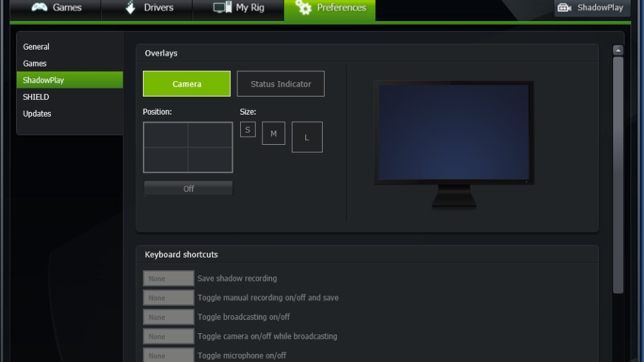644x362 pixels.
Task: Click the 'Size:' label
Action: coord(248,112)
